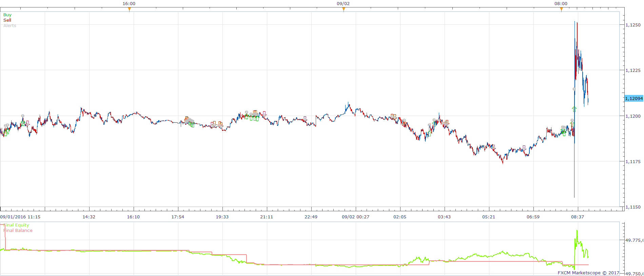
Task: Click the gray alert bubble labeled 2 near 21:11
Action: pos(247,112)
